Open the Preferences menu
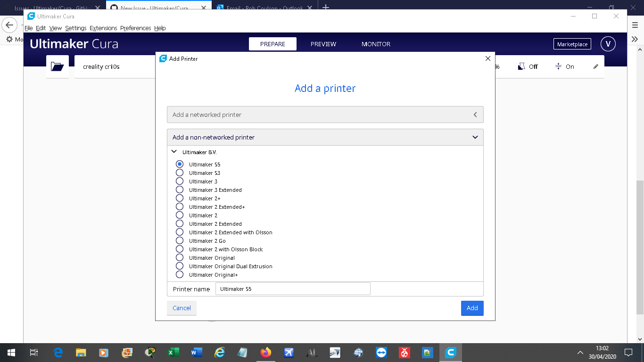 click(136, 28)
